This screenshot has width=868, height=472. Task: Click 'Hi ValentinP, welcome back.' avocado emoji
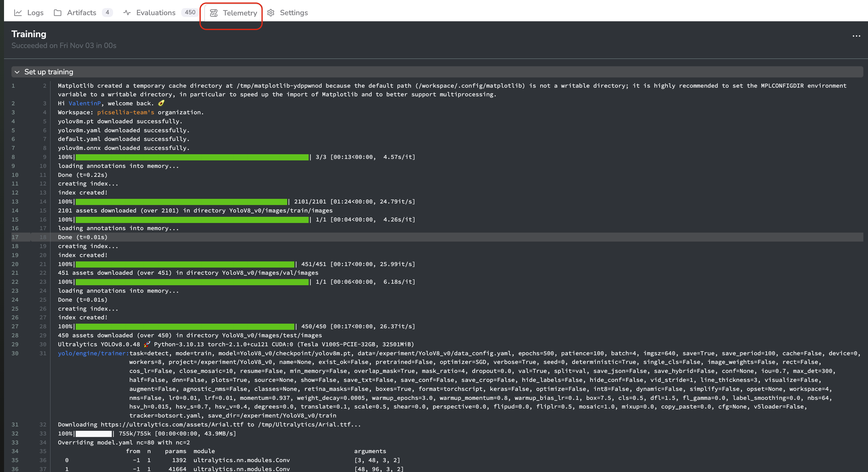click(161, 103)
